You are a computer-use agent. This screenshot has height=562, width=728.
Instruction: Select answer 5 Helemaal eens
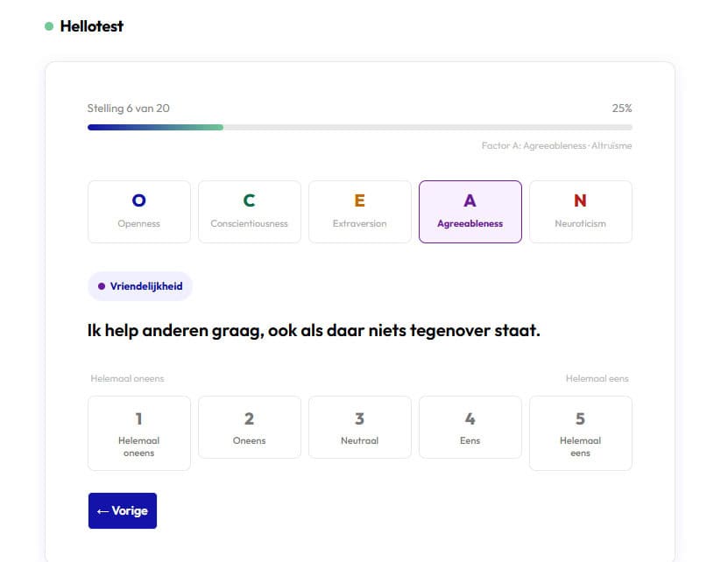pyautogui.click(x=581, y=433)
